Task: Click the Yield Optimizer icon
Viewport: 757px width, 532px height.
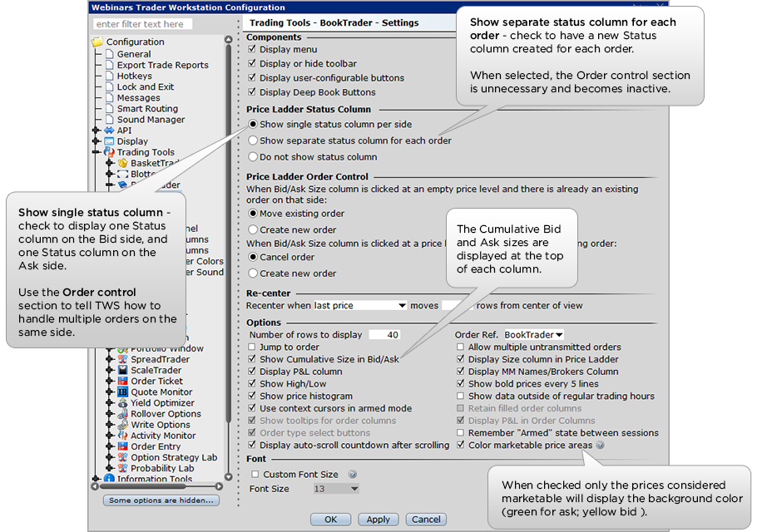Action: point(122,402)
